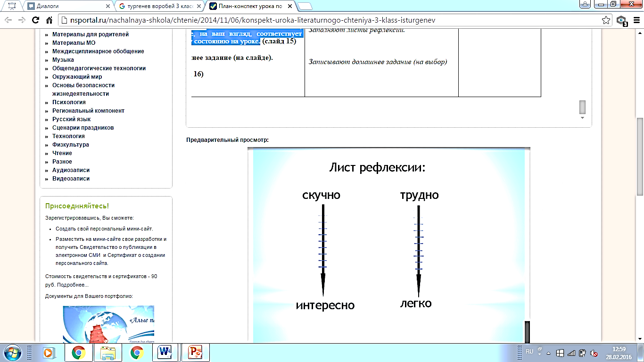Open the Видеозаписи link
The width and height of the screenshot is (644, 362).
click(71, 179)
